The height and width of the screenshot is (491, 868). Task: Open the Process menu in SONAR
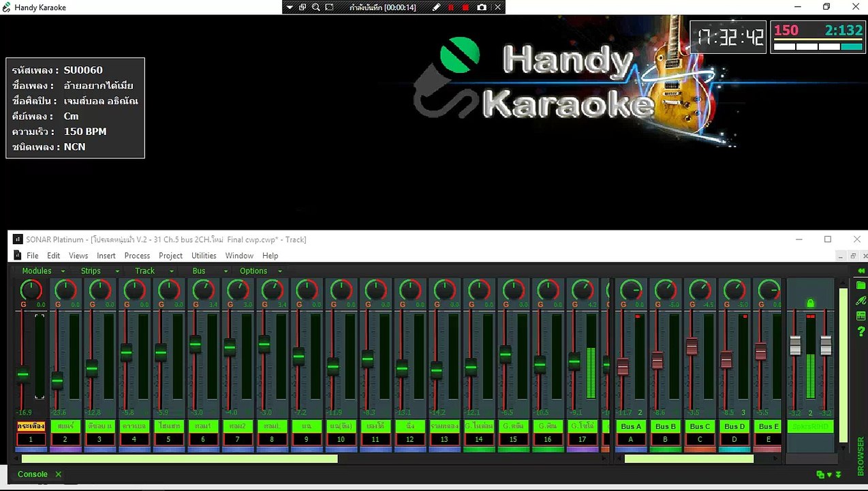(x=137, y=256)
